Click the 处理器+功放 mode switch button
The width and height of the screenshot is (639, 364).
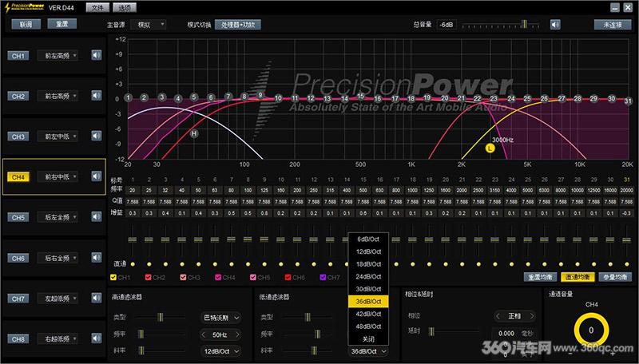pos(238,25)
